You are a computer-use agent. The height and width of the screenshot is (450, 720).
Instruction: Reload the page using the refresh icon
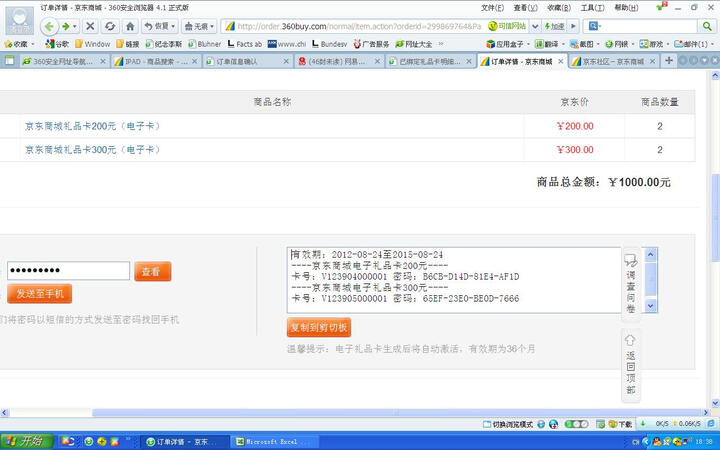tap(110, 26)
